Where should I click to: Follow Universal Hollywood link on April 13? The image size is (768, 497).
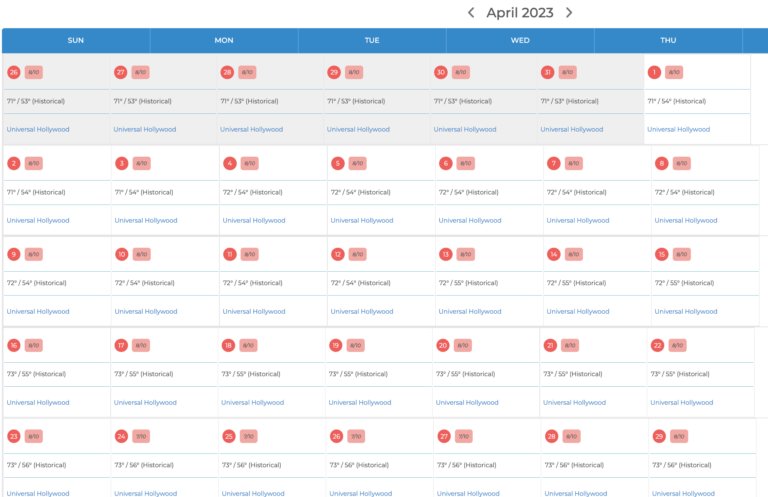(469, 311)
